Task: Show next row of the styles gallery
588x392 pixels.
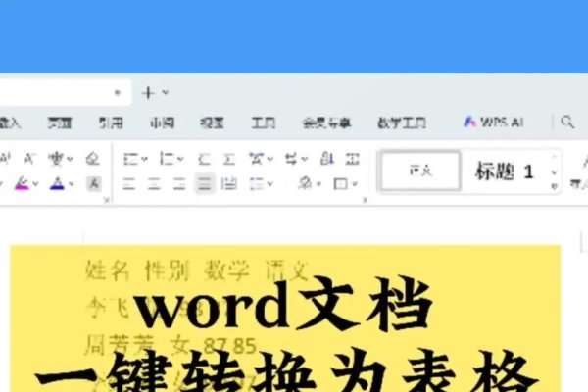Action: pyautogui.click(x=555, y=172)
